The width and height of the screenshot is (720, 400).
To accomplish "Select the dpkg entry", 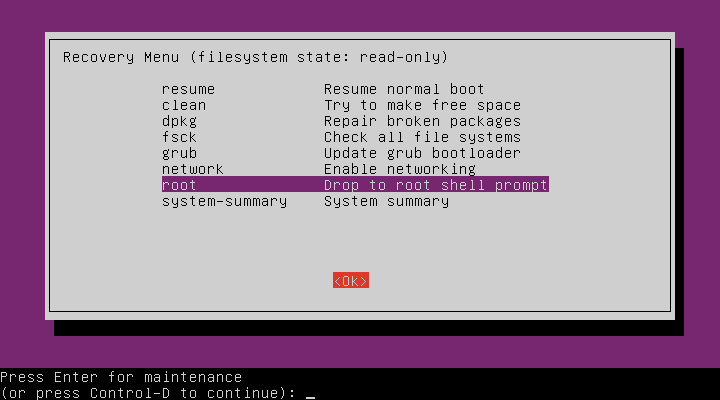I will click(179, 121).
